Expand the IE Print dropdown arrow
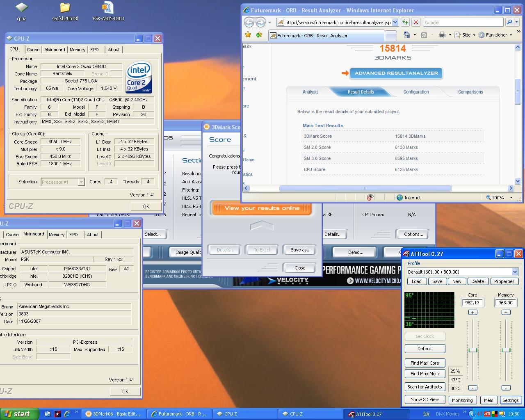The height and width of the screenshot is (420, 525). (450, 35)
